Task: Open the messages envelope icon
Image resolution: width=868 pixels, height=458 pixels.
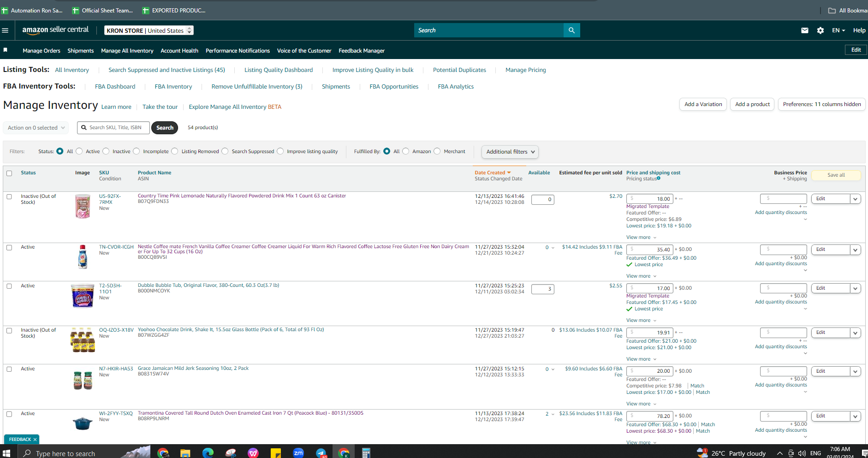Action: (805, 30)
